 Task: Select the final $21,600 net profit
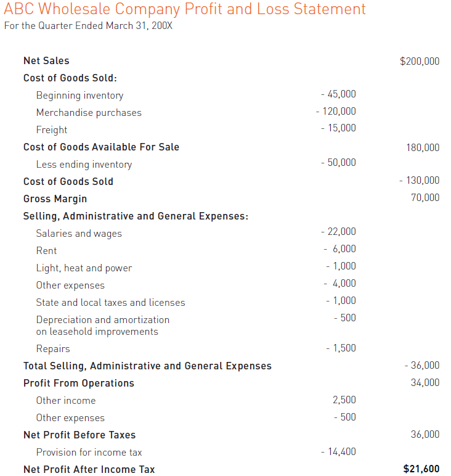point(421,469)
